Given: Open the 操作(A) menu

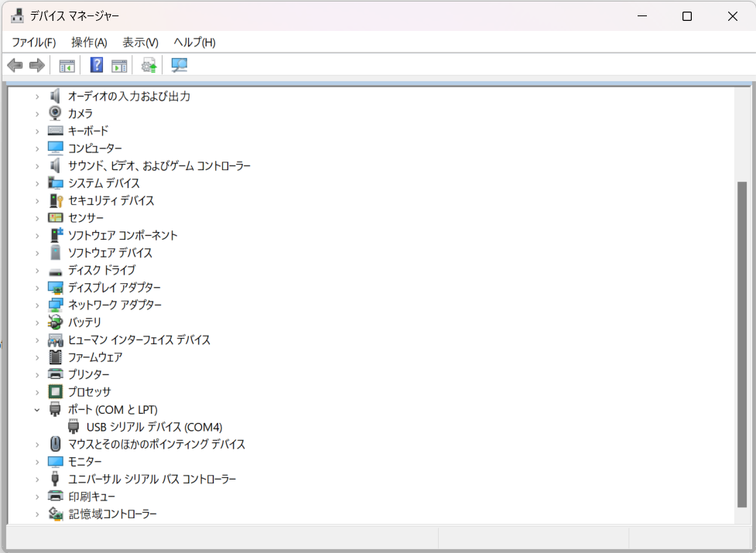Looking at the screenshot, I should pos(89,43).
